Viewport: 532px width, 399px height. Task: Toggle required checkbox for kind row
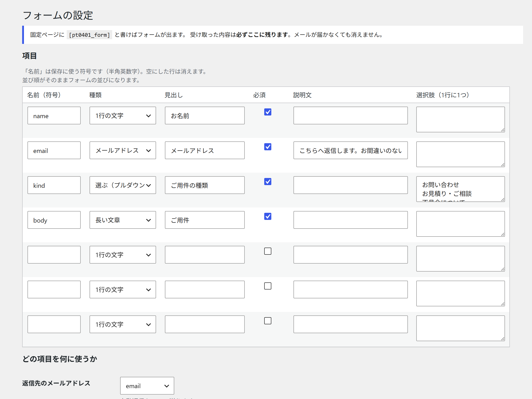coord(268,182)
